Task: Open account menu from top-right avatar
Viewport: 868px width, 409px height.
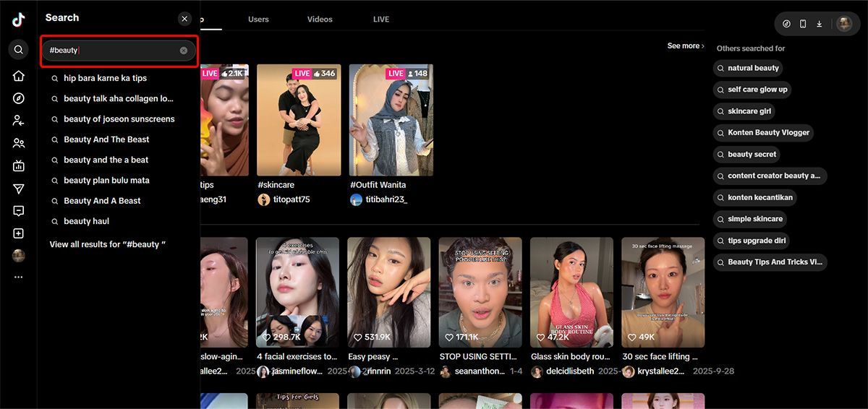Action: point(844,24)
